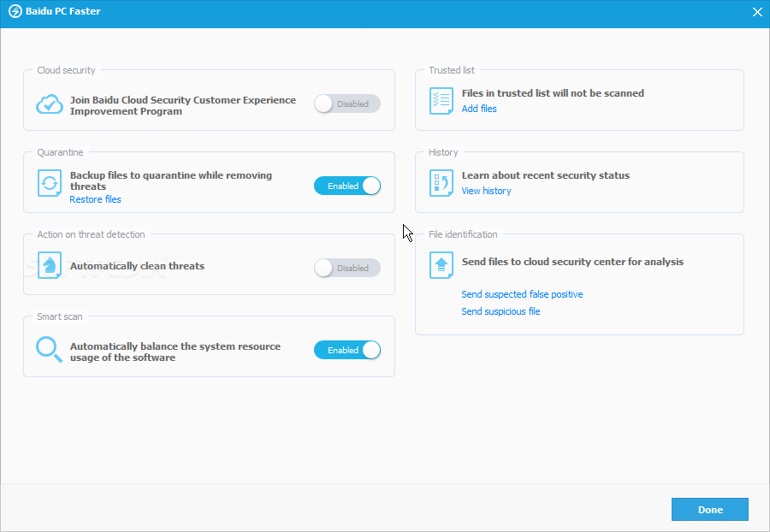This screenshot has height=532, width=770.
Task: Enable the Cloud Security Improvement Program toggle
Action: tap(347, 103)
